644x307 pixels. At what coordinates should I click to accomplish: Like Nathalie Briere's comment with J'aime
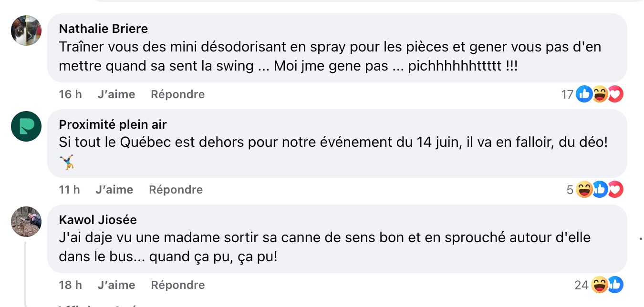point(116,94)
